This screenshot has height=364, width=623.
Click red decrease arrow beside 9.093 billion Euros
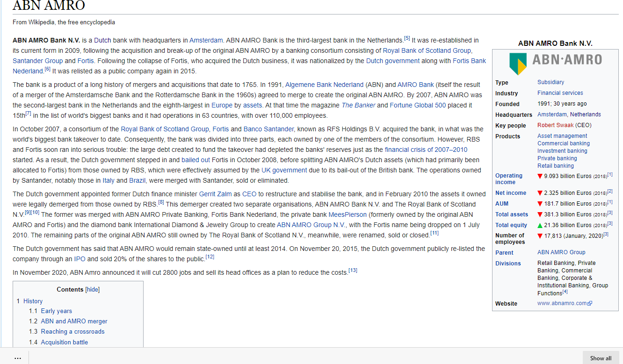[x=540, y=176]
